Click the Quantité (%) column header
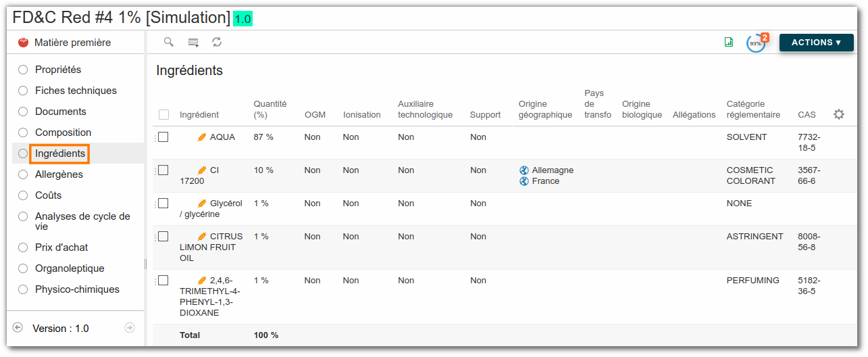 (x=270, y=109)
